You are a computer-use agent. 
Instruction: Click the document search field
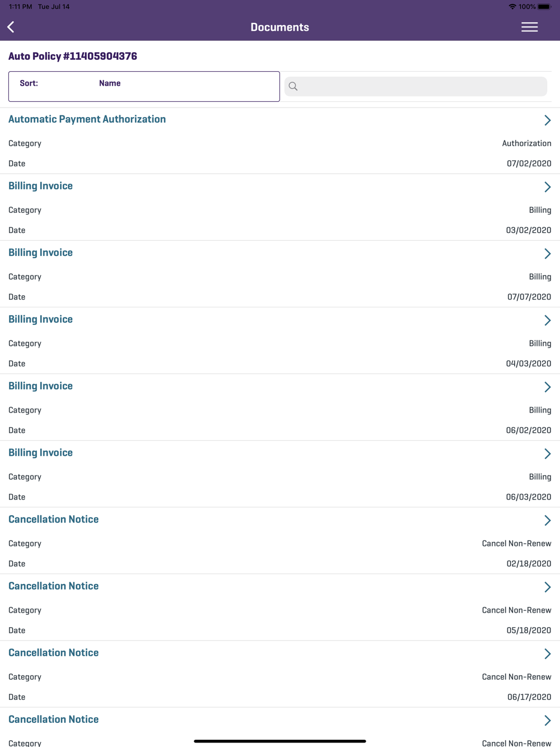point(423,86)
